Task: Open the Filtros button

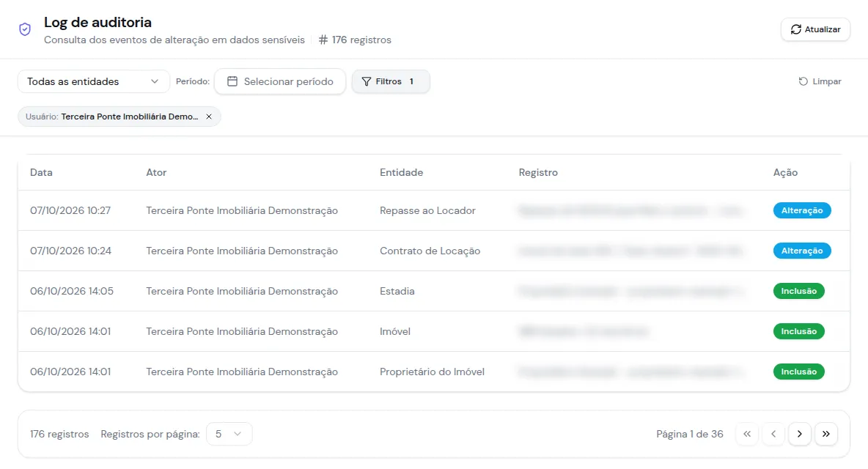Action: click(x=391, y=81)
